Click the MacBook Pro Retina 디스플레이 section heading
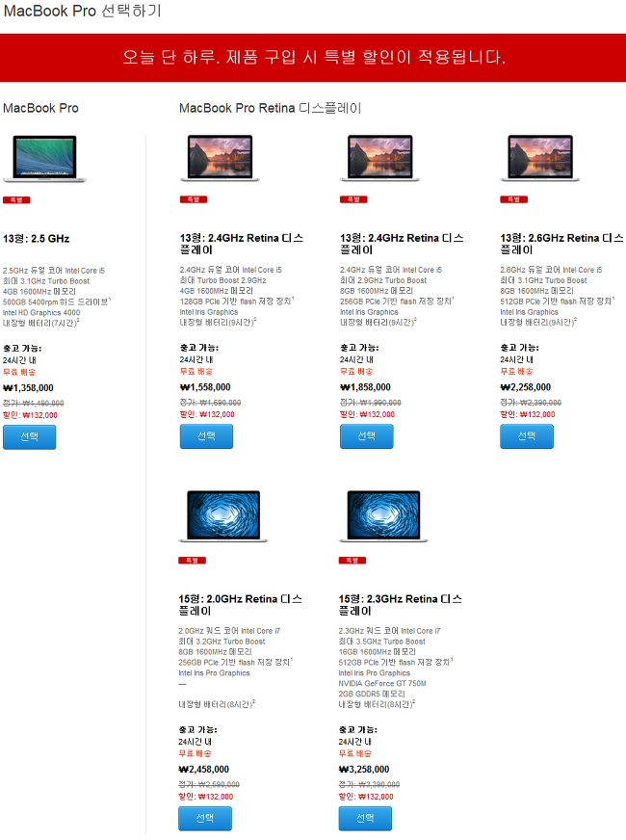 271,108
